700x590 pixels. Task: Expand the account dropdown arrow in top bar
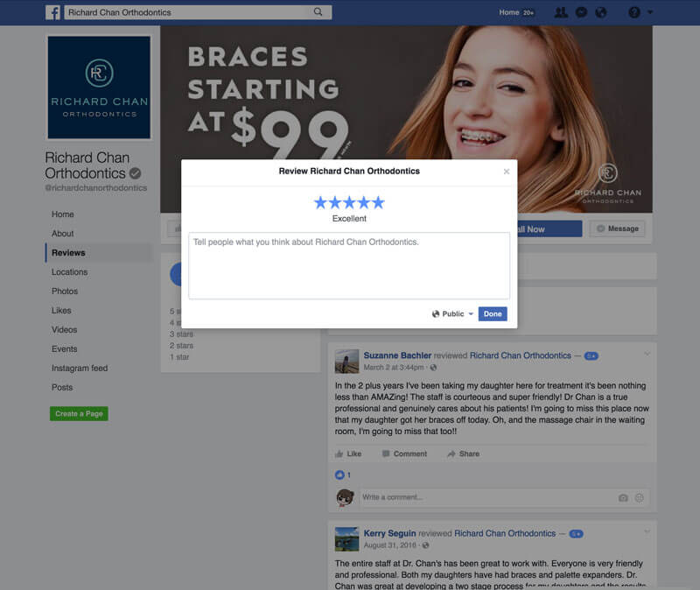[x=650, y=12]
